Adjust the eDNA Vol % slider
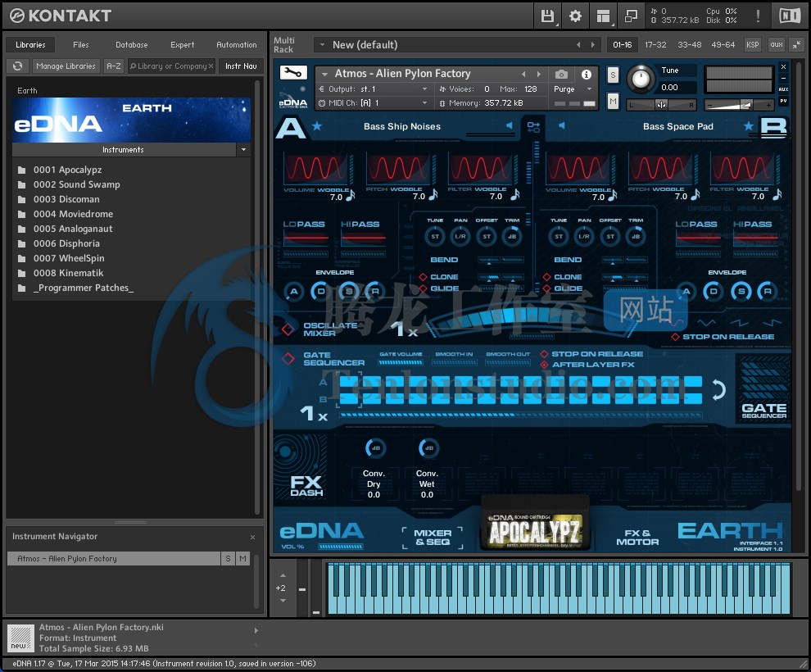The image size is (811, 672). point(340,547)
